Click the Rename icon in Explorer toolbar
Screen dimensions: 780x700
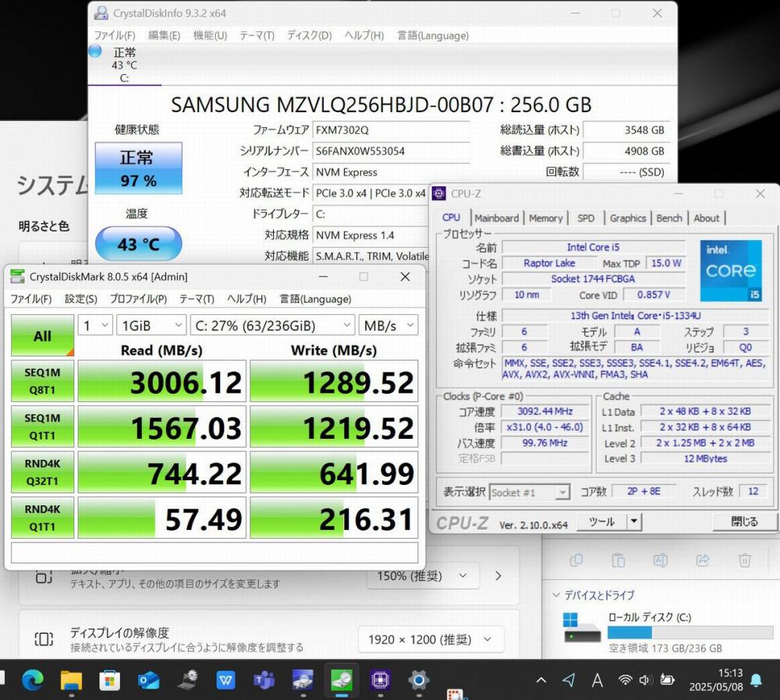660,560
